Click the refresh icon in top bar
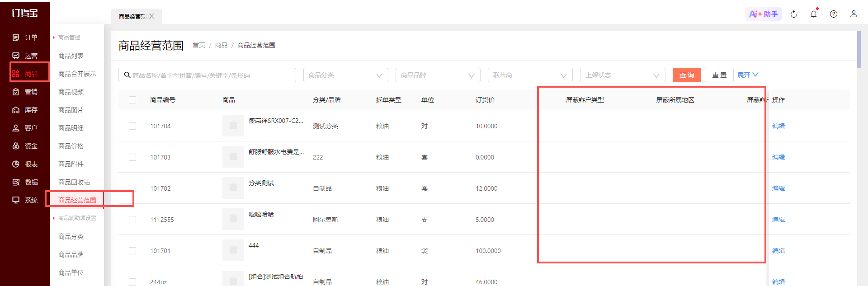The width and height of the screenshot is (868, 286). pyautogui.click(x=794, y=14)
